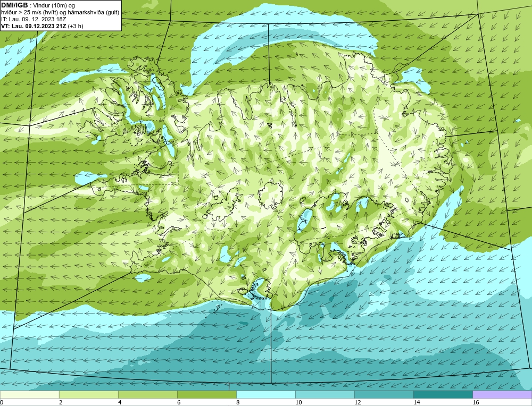Image resolution: width=532 pixels, height=406 pixels.
Task: Click the 'Vindur (10m) og' text
Action: 54,6
